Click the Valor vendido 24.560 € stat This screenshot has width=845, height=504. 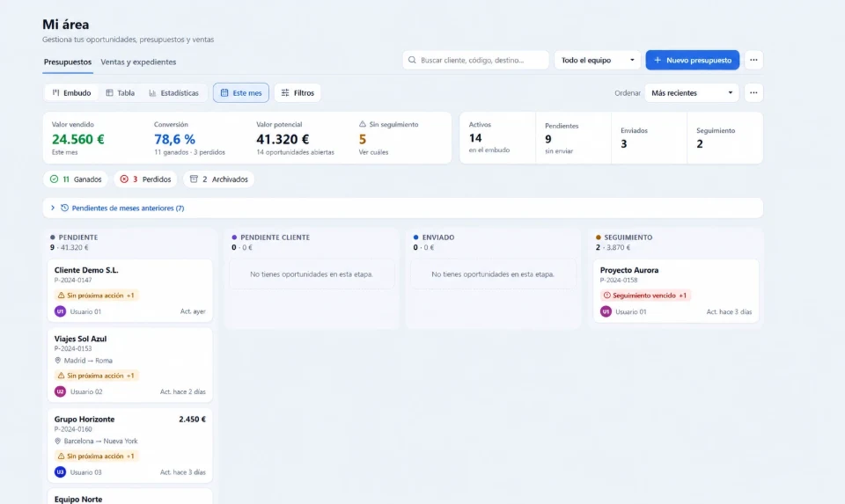pyautogui.click(x=78, y=138)
